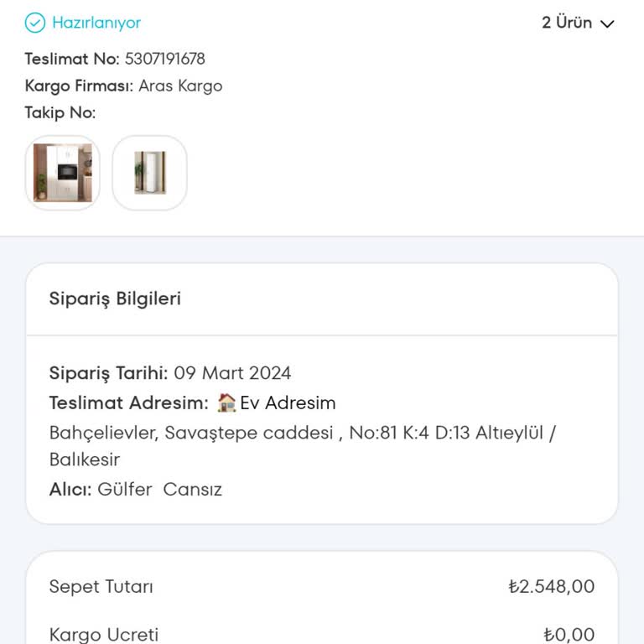644x644 pixels.
Task: Open the white kitchen cabinet product thumbnail
Action: (63, 173)
